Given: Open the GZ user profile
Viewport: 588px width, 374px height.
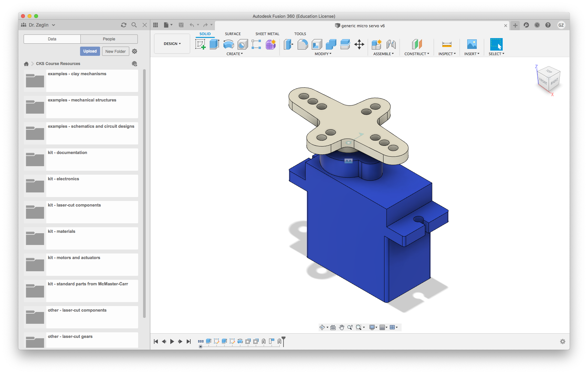Looking at the screenshot, I should tap(561, 25).
